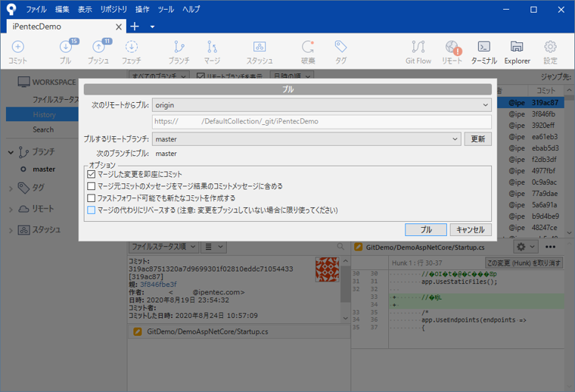Click the author avatar image in commit details
Image resolution: width=575 pixels, height=392 pixels.
pos(327,269)
